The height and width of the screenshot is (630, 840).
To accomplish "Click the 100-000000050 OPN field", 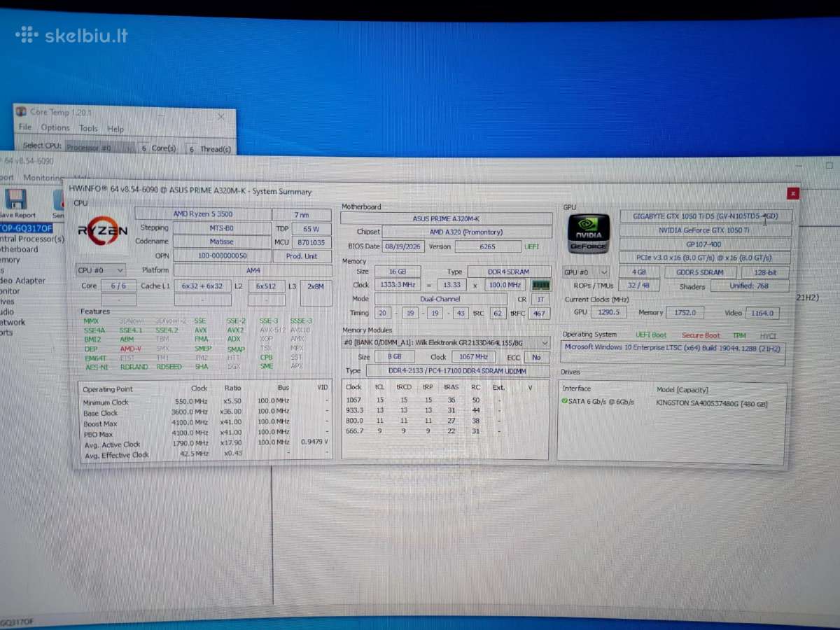I will (x=222, y=255).
